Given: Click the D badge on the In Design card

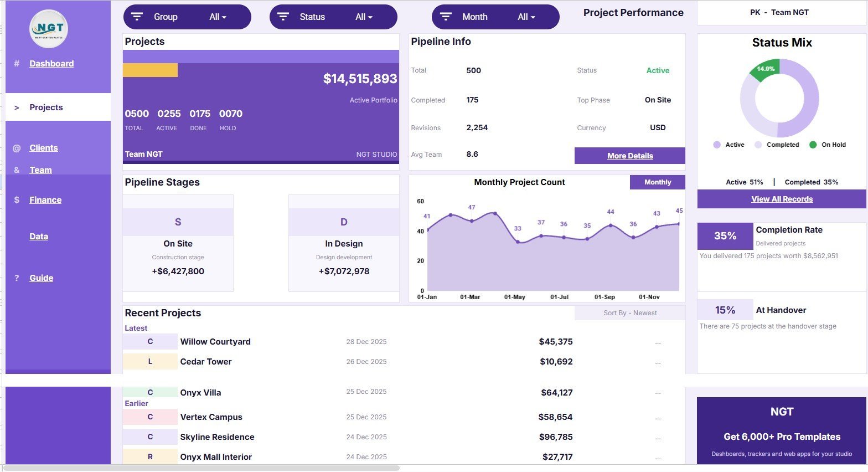Looking at the screenshot, I should tap(344, 222).
